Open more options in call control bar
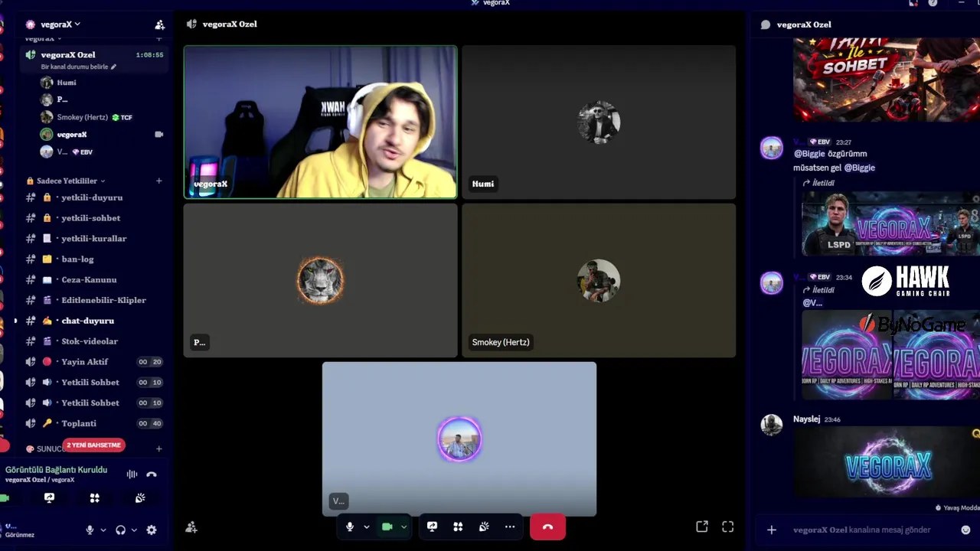 [x=510, y=527]
